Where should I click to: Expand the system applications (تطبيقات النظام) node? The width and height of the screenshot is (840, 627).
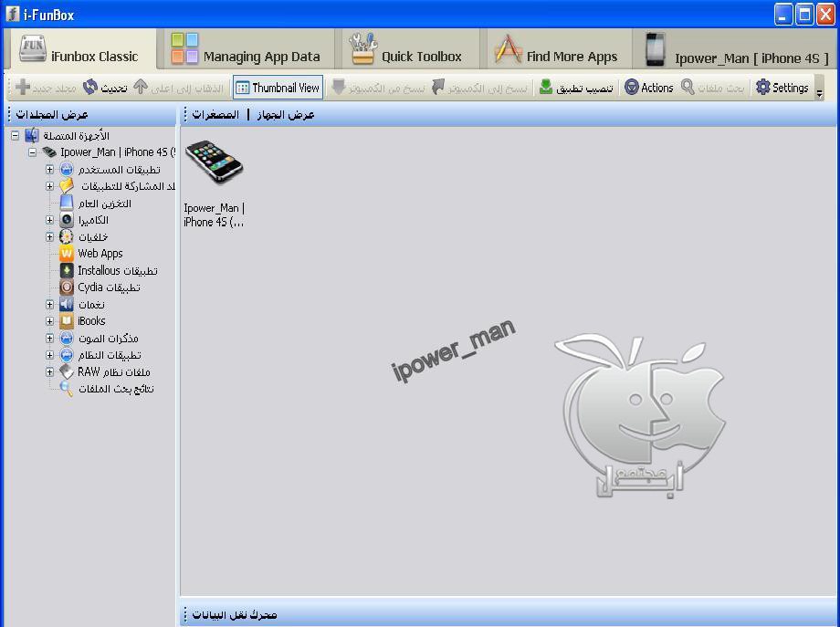tap(49, 355)
